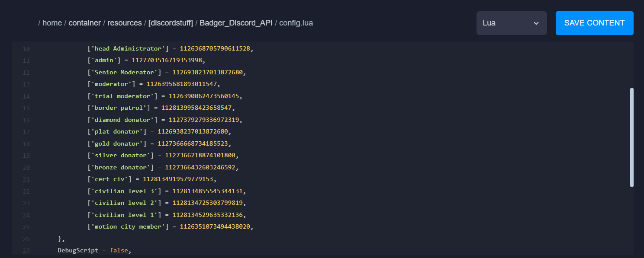This screenshot has width=644, height=258.
Task: Click the config.lua file name in the path
Action: point(296,23)
